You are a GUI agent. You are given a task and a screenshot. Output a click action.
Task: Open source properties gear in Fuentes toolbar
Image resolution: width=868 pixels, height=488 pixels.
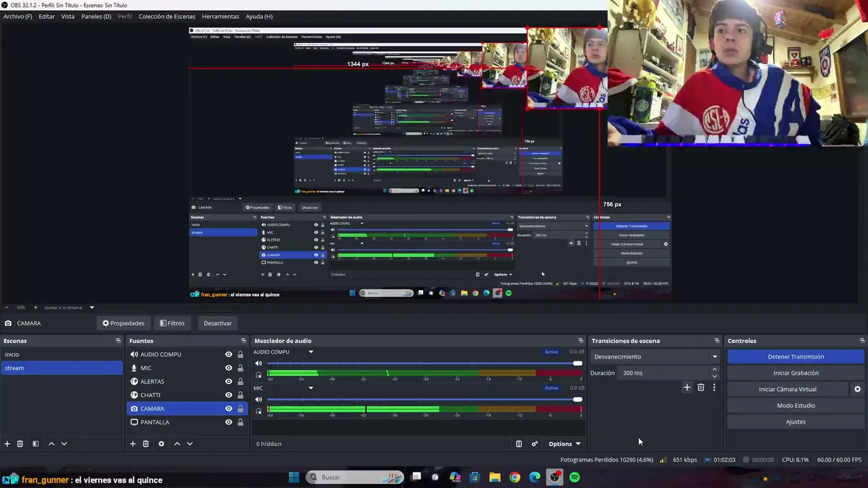161,444
